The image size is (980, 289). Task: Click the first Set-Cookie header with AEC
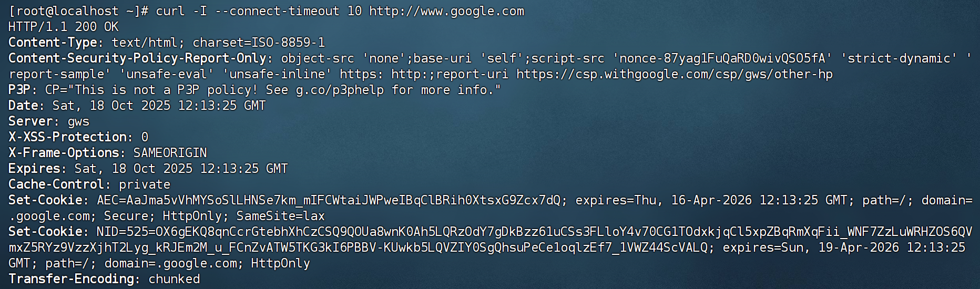[x=46, y=200]
